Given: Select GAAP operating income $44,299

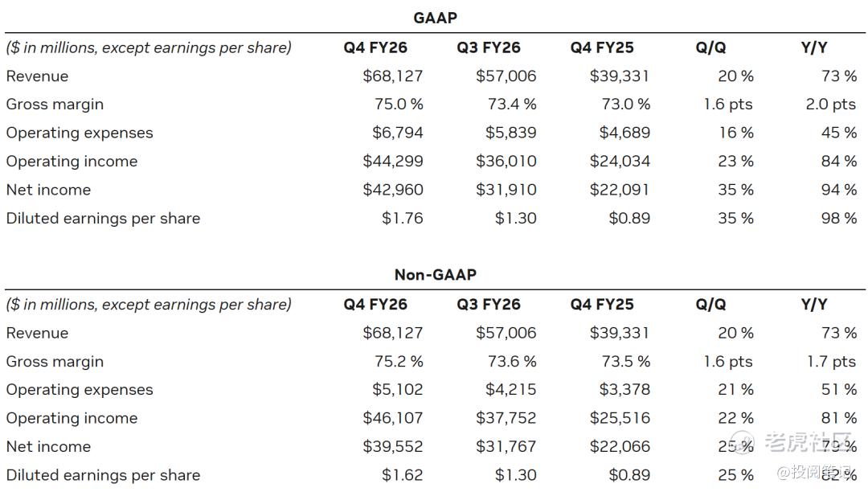Looking at the screenshot, I should coord(393,161).
